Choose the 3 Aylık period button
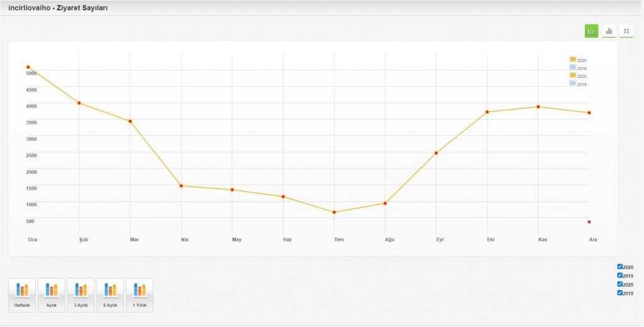The width and height of the screenshot is (644, 327). click(x=80, y=295)
